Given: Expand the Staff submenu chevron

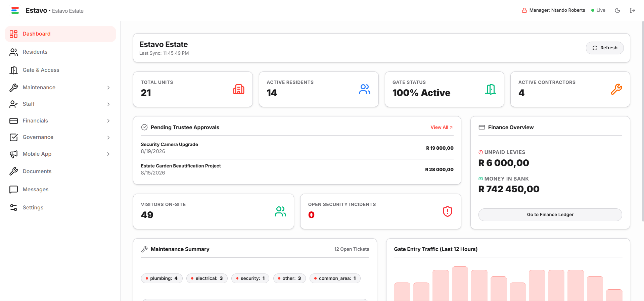Looking at the screenshot, I should coord(108,104).
